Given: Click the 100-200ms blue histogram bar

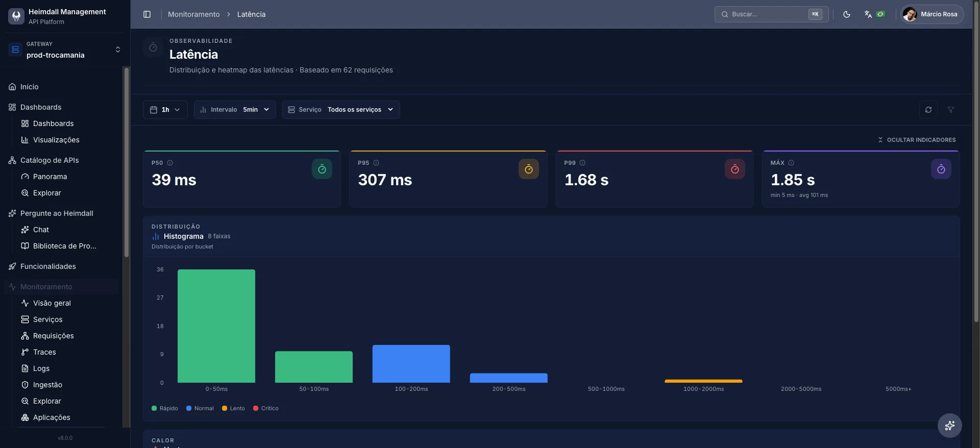Looking at the screenshot, I should coord(411,364).
